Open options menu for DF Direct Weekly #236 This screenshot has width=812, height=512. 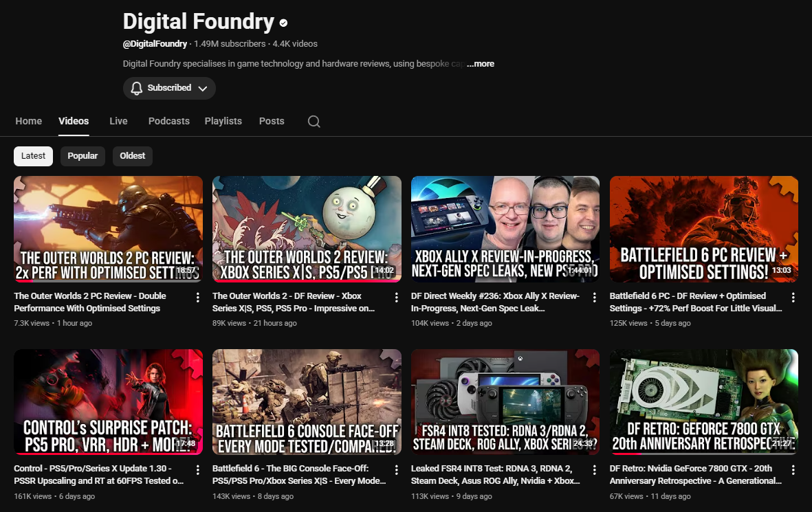click(x=595, y=297)
